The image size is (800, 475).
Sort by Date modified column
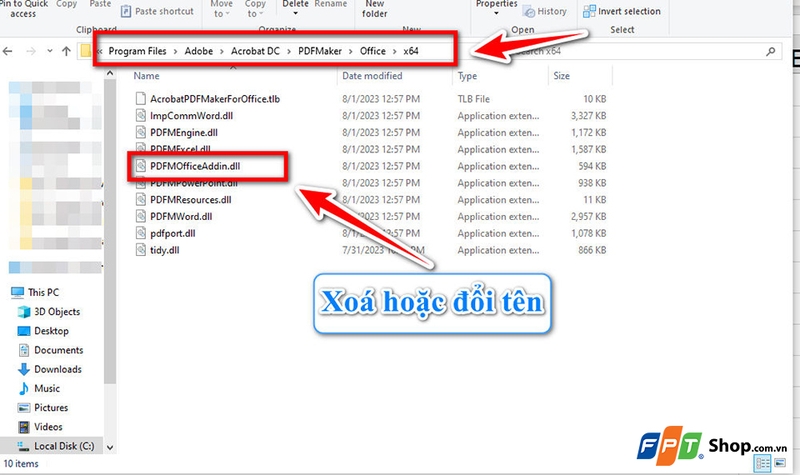372,76
